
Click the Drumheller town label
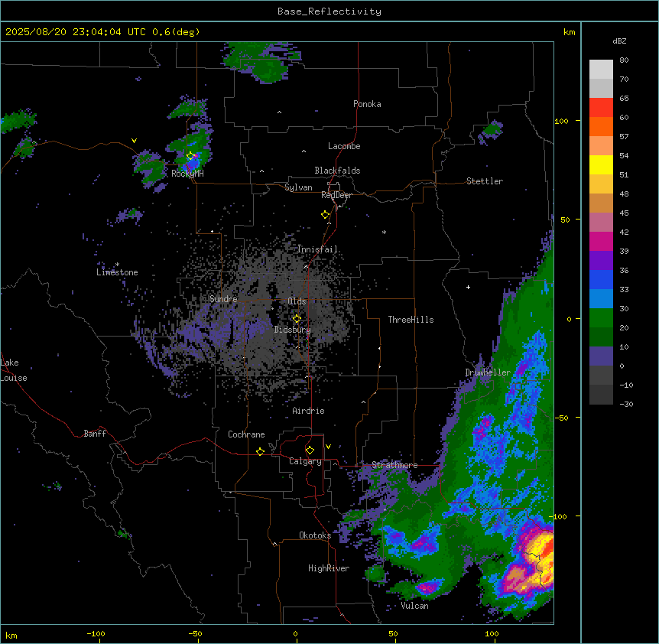pyautogui.click(x=488, y=372)
